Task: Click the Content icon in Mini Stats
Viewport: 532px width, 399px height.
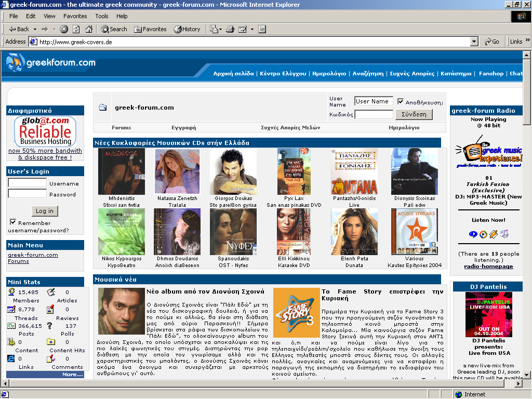Action: click(x=11, y=342)
